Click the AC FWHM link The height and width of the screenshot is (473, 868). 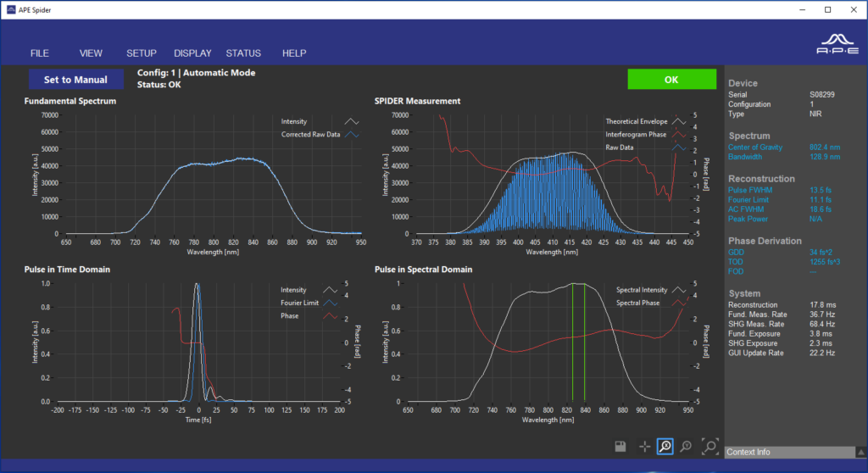(x=746, y=209)
